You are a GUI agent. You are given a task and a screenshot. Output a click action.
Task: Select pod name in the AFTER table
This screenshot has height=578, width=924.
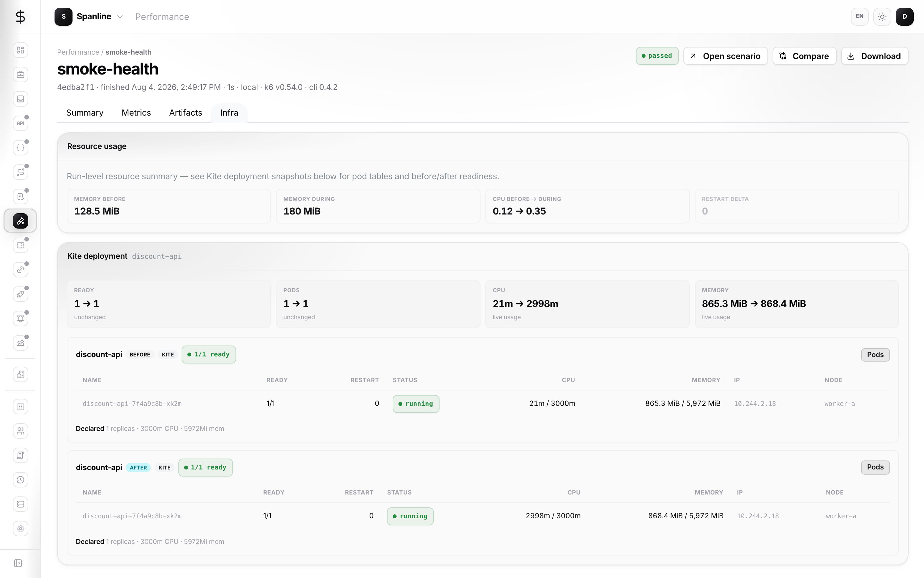[x=132, y=516]
